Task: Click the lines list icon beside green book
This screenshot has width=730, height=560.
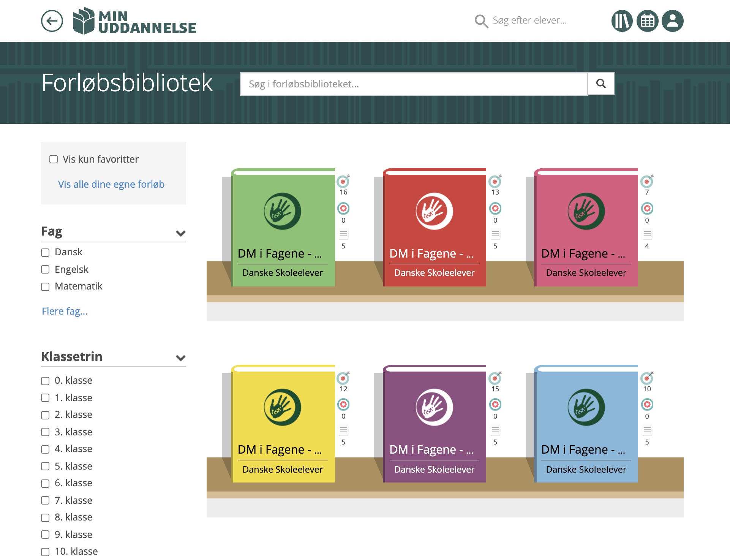Action: pyautogui.click(x=343, y=234)
